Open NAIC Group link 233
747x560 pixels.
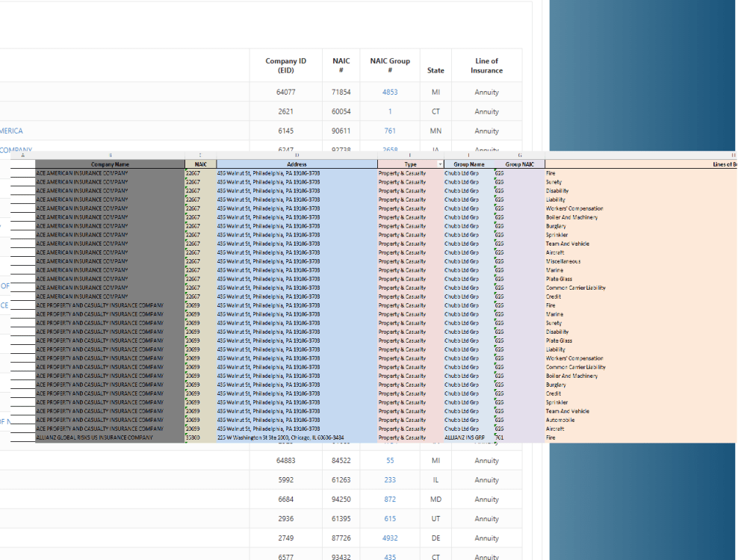(390, 480)
